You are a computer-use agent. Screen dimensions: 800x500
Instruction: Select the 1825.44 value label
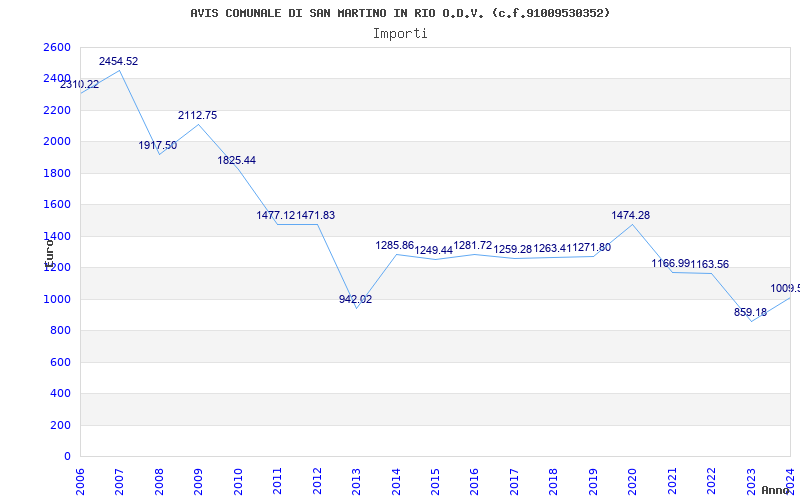237,160
